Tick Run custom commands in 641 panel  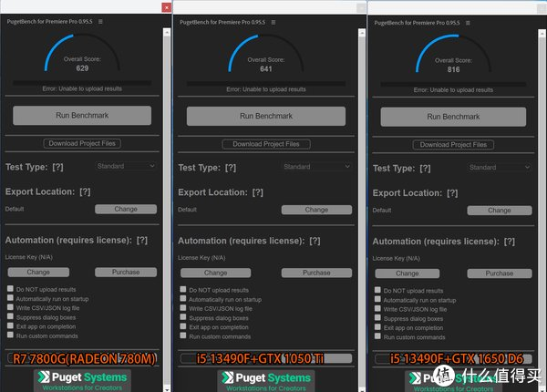[183, 335]
